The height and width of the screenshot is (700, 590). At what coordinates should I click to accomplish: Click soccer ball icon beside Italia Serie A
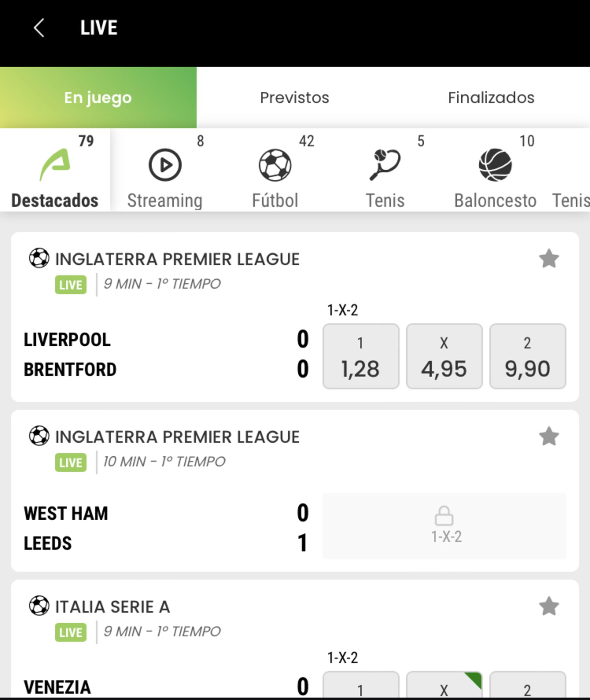39,606
